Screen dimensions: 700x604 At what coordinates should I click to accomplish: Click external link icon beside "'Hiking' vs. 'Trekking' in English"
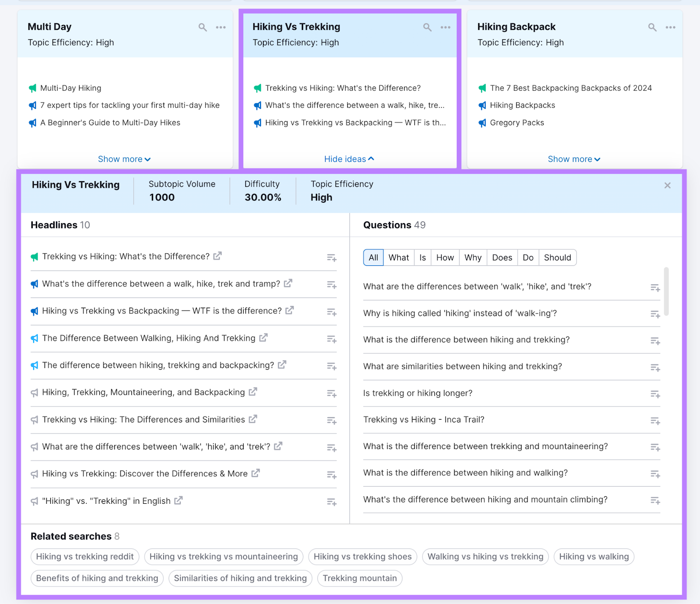(x=178, y=500)
